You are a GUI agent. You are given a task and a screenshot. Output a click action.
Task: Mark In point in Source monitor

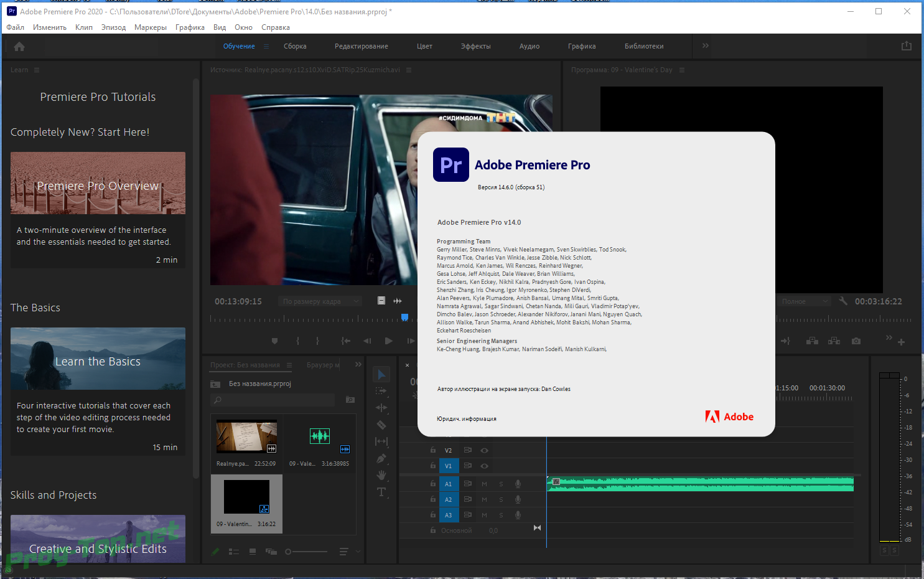tap(297, 341)
